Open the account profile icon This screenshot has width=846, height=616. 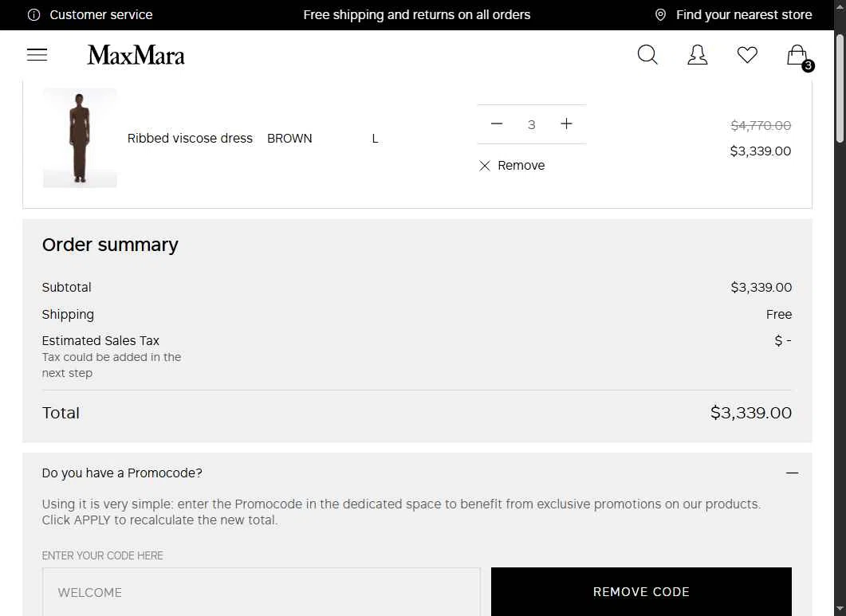(x=697, y=54)
